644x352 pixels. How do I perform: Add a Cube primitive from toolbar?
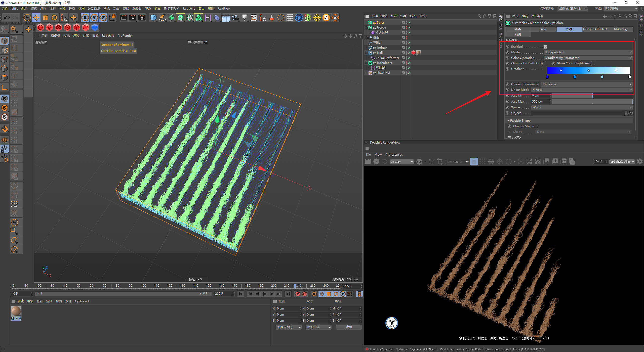pos(153,18)
